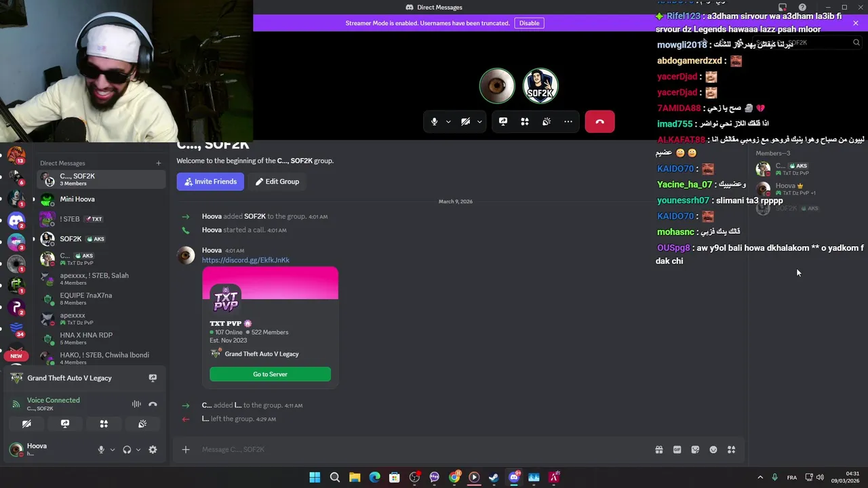Open the ! S7EB direct message
This screenshot has width=868, height=488.
[x=100, y=219]
